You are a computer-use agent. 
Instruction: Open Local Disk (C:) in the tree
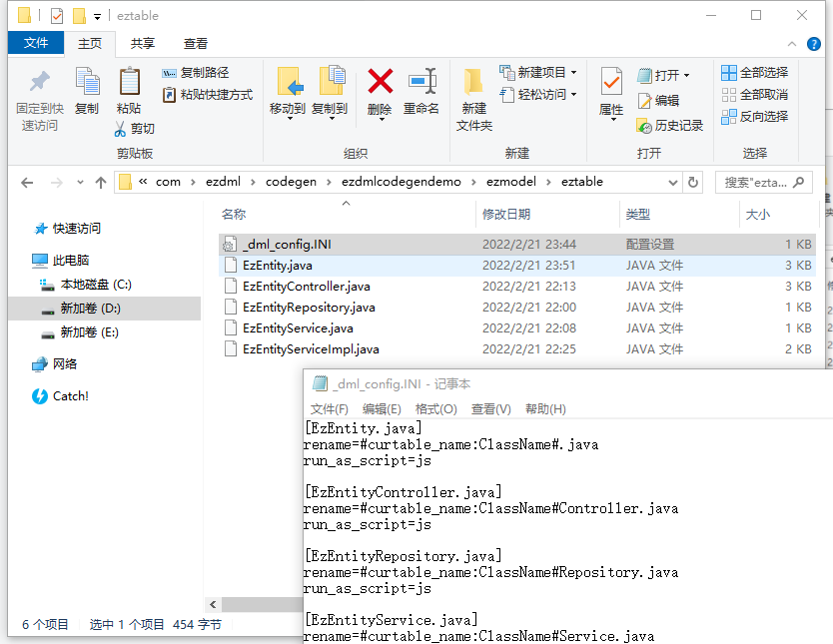[86, 285]
